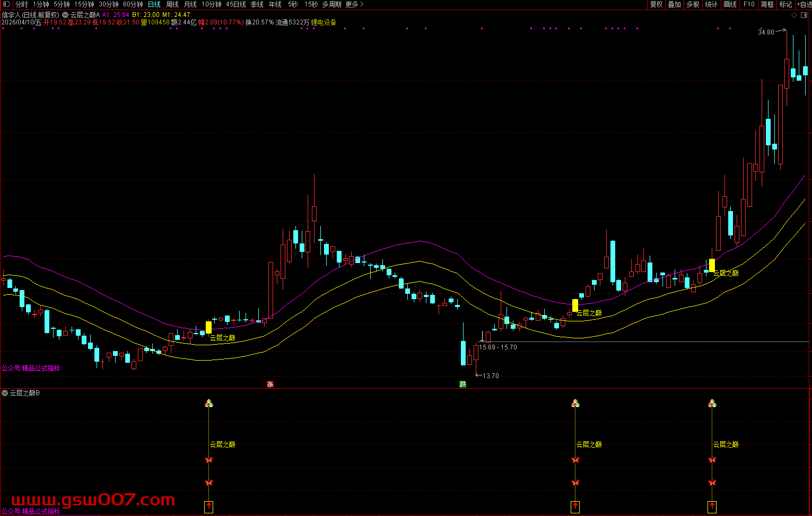Expand the 云层之巅B sub-chart dropdown
This screenshot has width=812, height=516.
point(5,393)
